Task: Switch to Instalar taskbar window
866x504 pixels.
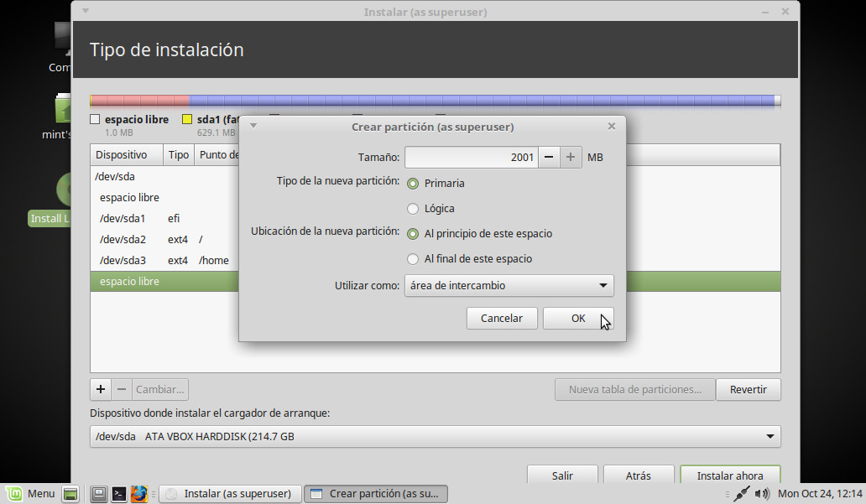Action: (229, 494)
